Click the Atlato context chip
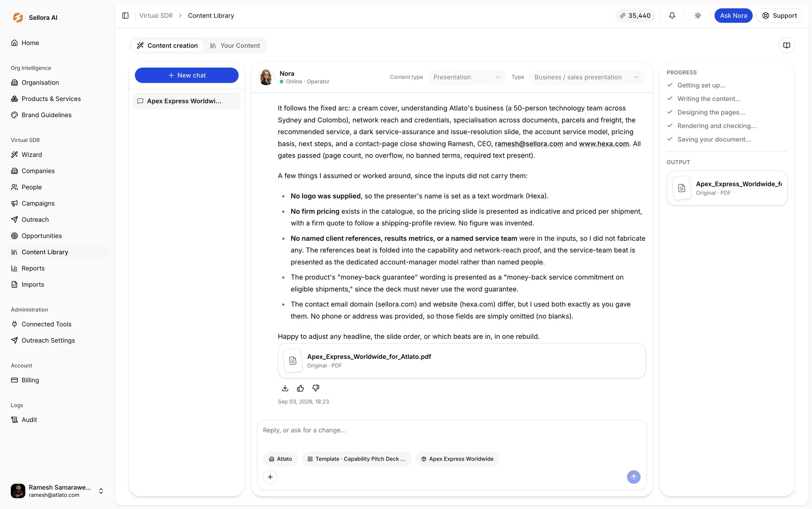Image resolution: width=812 pixels, height=509 pixels. pos(280,459)
